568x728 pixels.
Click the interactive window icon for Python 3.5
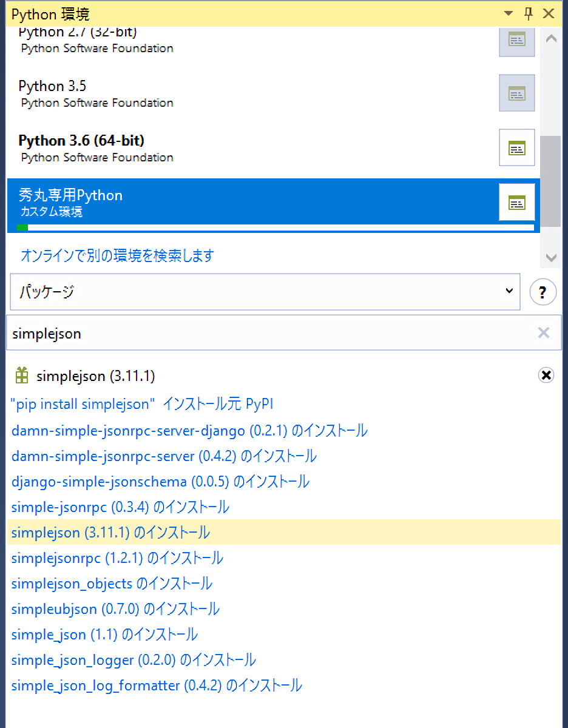516,93
